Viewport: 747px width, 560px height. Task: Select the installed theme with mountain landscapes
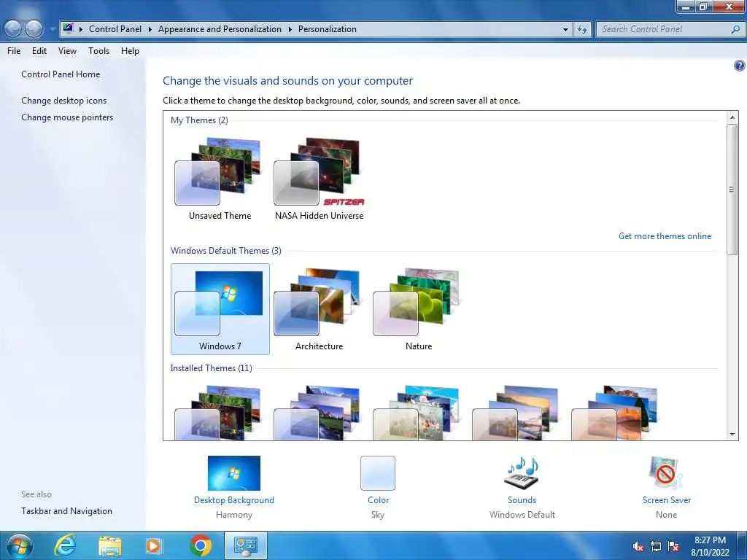pyautogui.click(x=319, y=413)
